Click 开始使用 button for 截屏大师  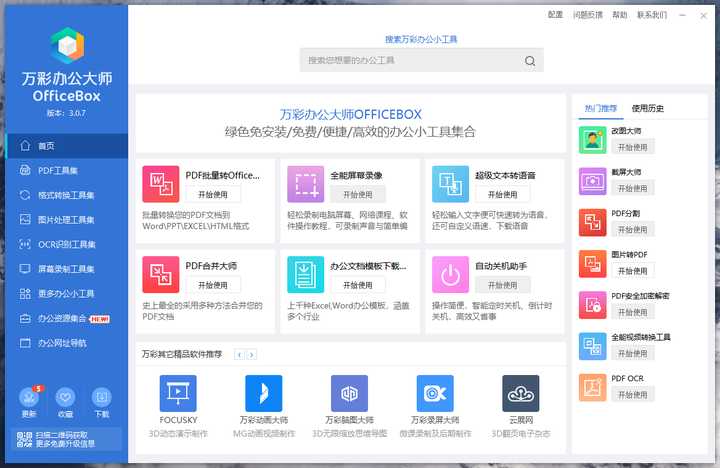click(x=632, y=190)
